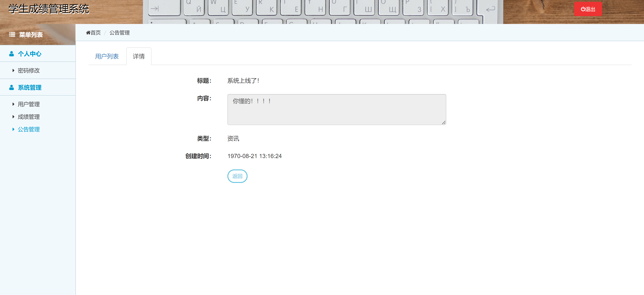
Task: Click the red 退出 logout button
Action: tap(588, 9)
